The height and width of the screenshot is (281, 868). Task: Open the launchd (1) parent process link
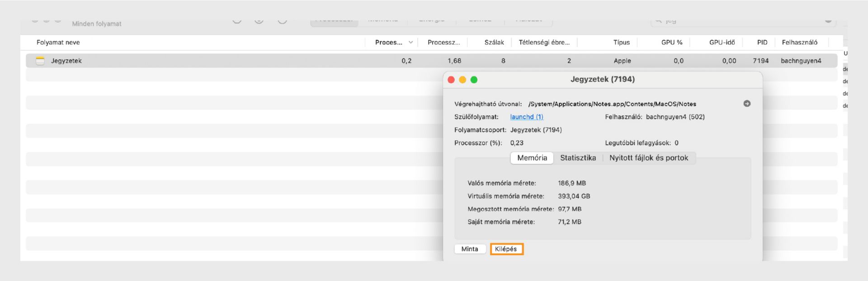pyautogui.click(x=527, y=117)
